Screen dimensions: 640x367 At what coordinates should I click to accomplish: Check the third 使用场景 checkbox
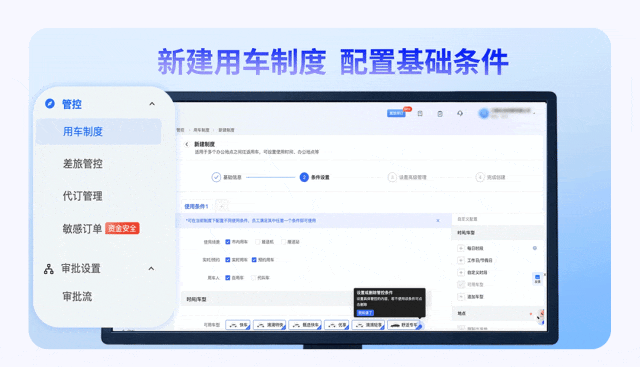point(283,242)
